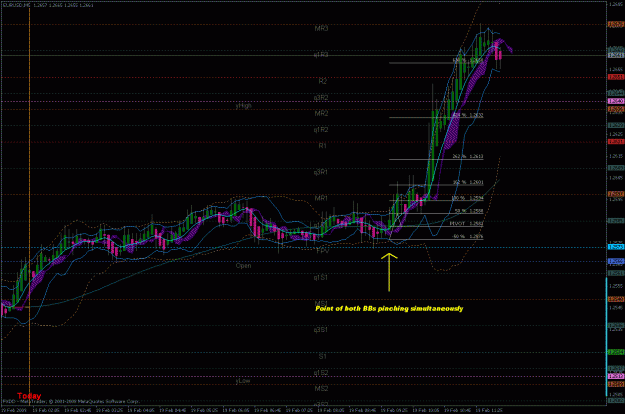Select the q3R2 level label

pyautogui.click(x=321, y=98)
